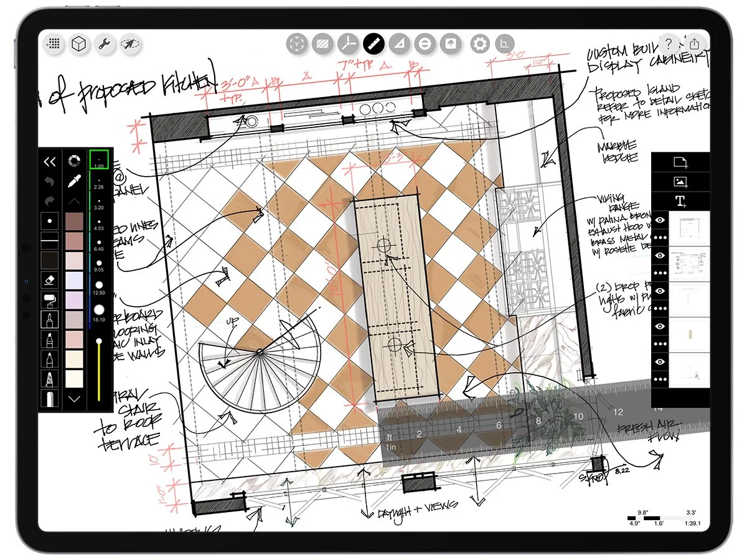Image resolution: width=747 pixels, height=560 pixels.
Task: Add a new blank layer
Action: pyautogui.click(x=680, y=162)
